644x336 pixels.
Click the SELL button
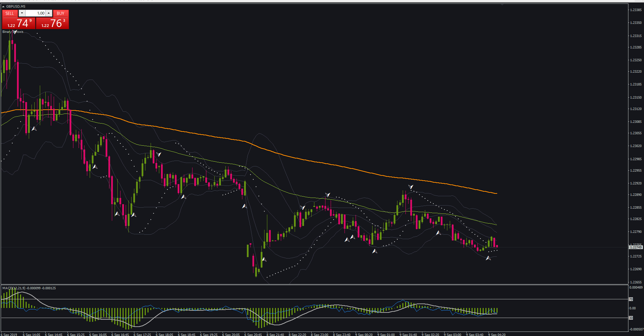click(x=10, y=13)
